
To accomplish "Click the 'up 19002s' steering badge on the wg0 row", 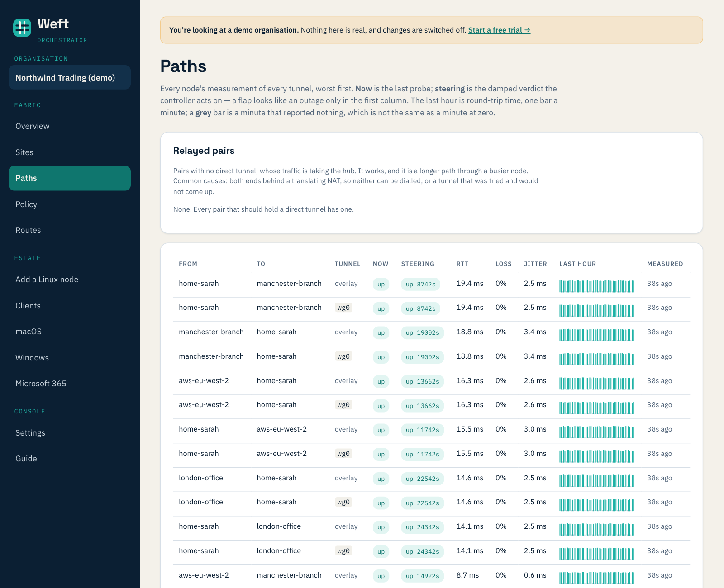I will click(423, 357).
